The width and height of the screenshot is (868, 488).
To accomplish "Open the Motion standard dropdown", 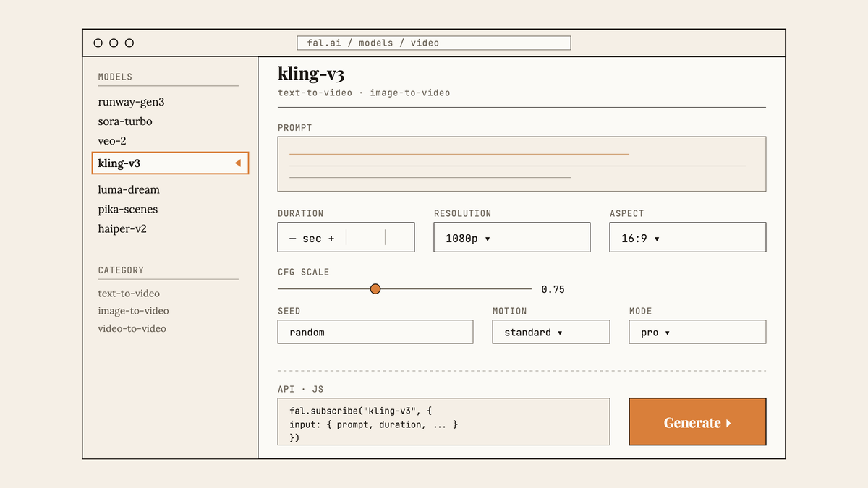I will pyautogui.click(x=551, y=332).
